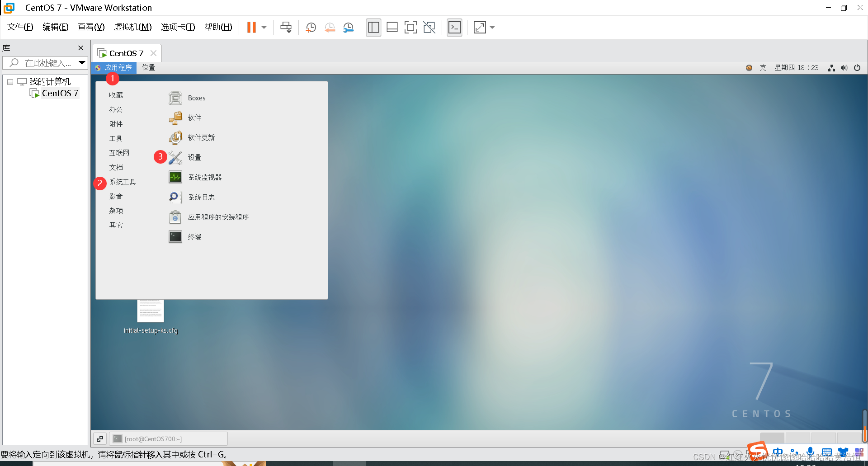
Task: Select the 工具 category
Action: pos(116,138)
